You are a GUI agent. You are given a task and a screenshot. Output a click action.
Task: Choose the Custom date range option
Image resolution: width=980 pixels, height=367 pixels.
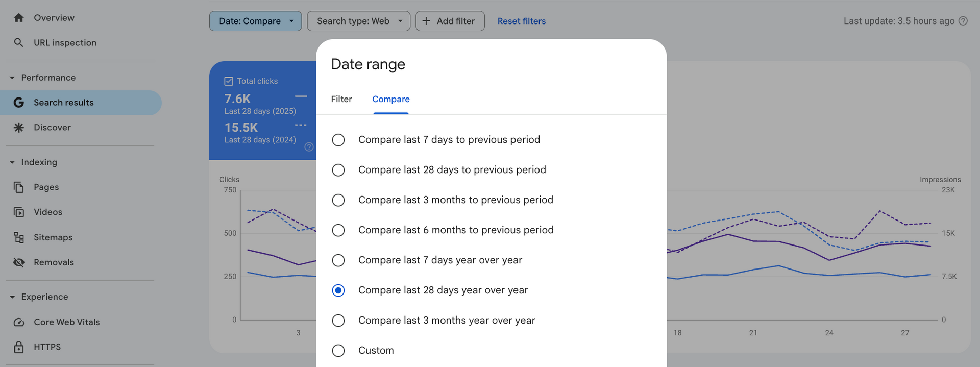point(338,351)
